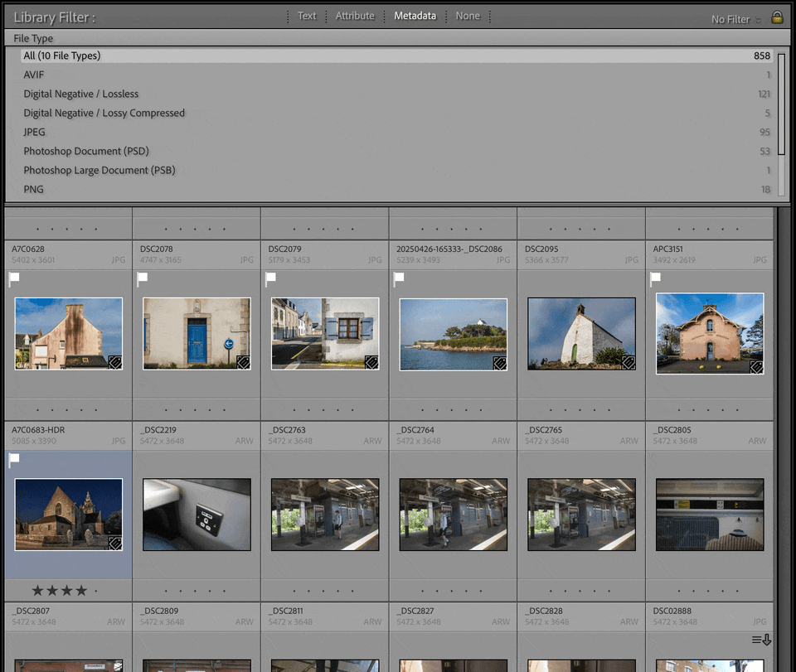The width and height of the screenshot is (796, 672).
Task: Filter by JPEG file type
Action: [396, 132]
